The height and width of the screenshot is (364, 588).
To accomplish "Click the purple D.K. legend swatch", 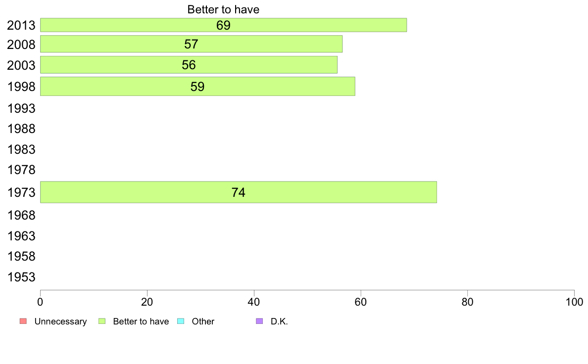I will click(259, 321).
